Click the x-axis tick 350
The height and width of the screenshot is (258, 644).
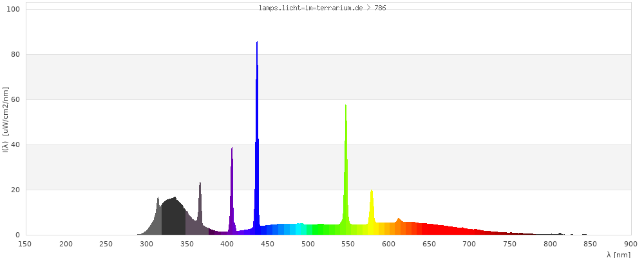tap(187, 244)
